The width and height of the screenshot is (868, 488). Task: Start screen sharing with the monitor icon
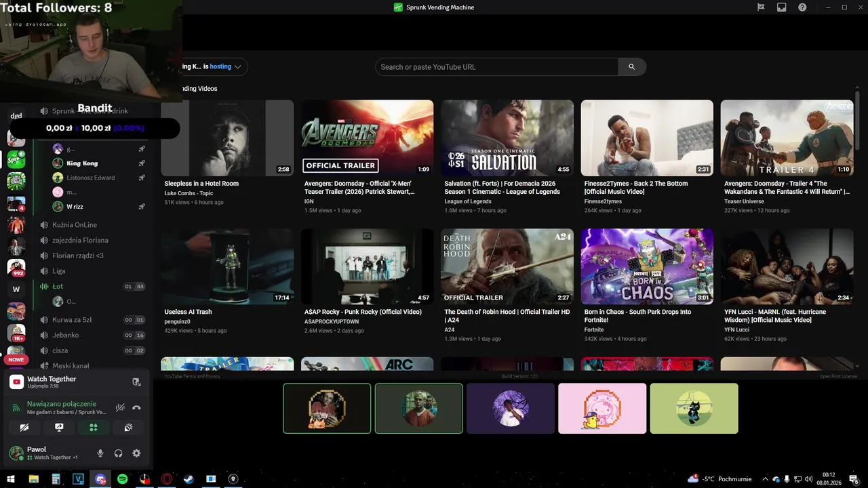coord(59,428)
